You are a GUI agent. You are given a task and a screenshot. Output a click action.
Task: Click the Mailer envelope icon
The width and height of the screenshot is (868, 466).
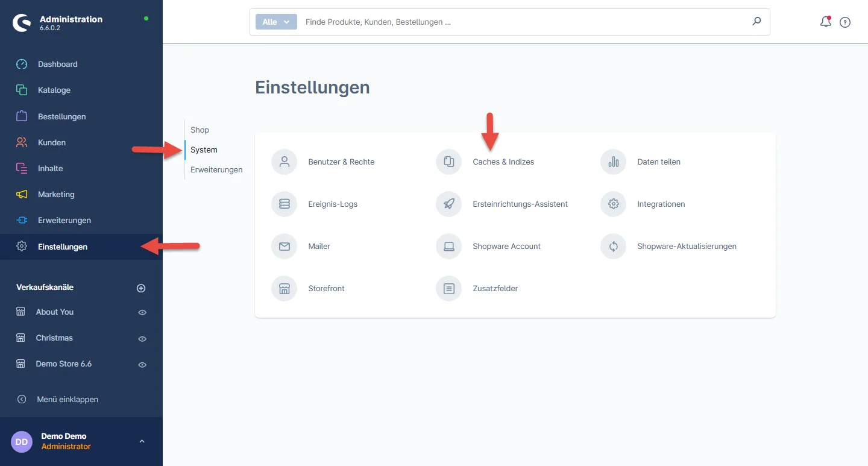[x=284, y=247]
